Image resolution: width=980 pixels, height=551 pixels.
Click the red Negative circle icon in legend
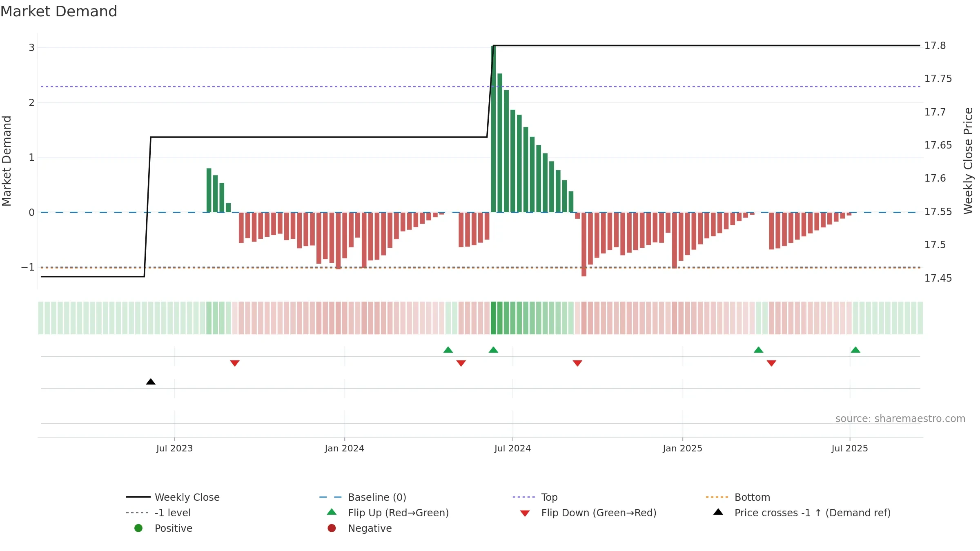pos(332,528)
